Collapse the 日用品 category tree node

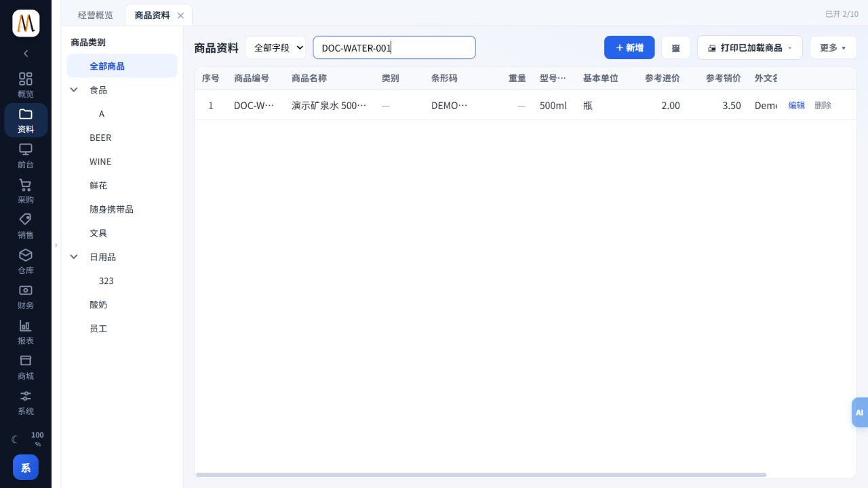point(74,257)
